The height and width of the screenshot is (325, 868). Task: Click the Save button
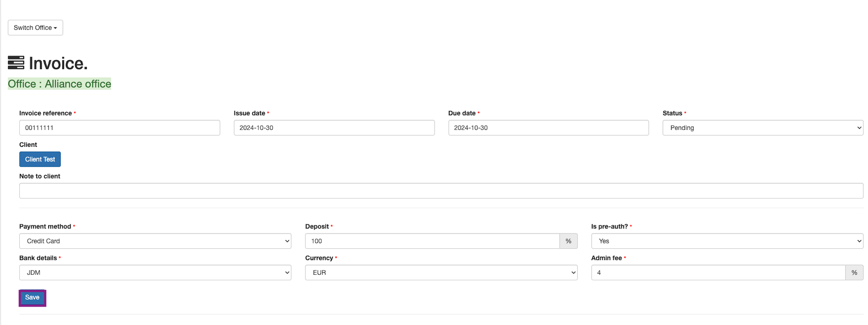(32, 298)
